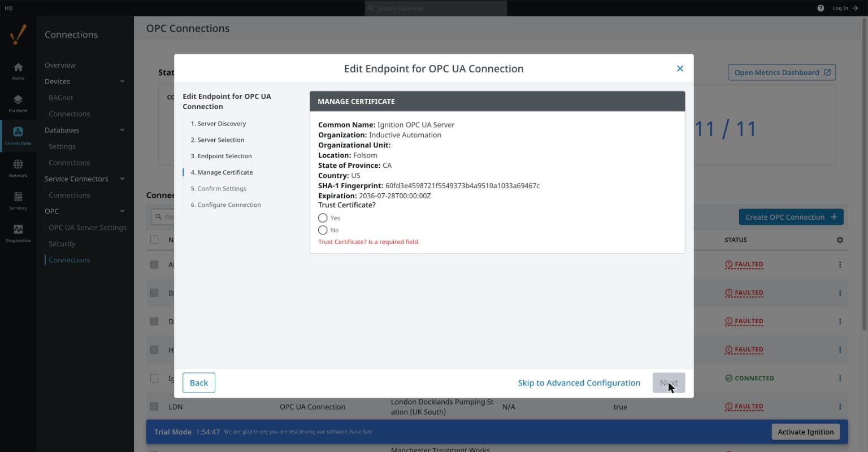
Task: Open the Services sidebar icon
Action: coord(18,201)
